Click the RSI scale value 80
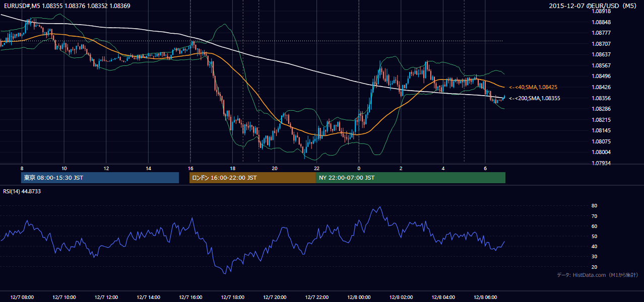Image resolution: width=644 pixels, height=302 pixels. point(595,206)
